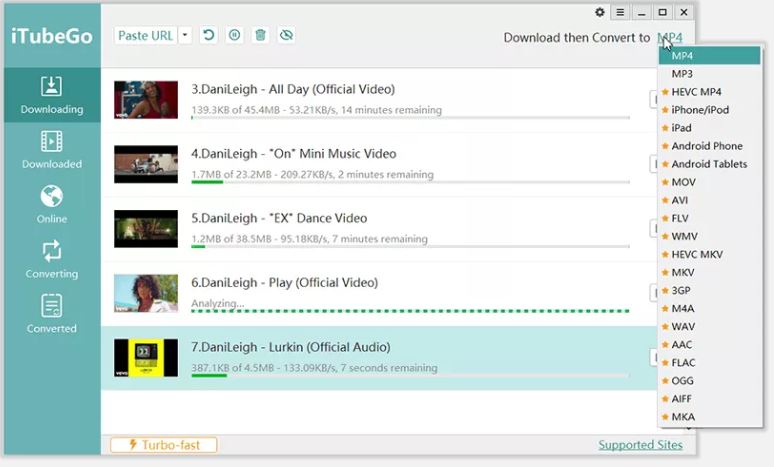Open the Downloading section in sidebar
The width and height of the screenshot is (774, 467).
click(52, 95)
